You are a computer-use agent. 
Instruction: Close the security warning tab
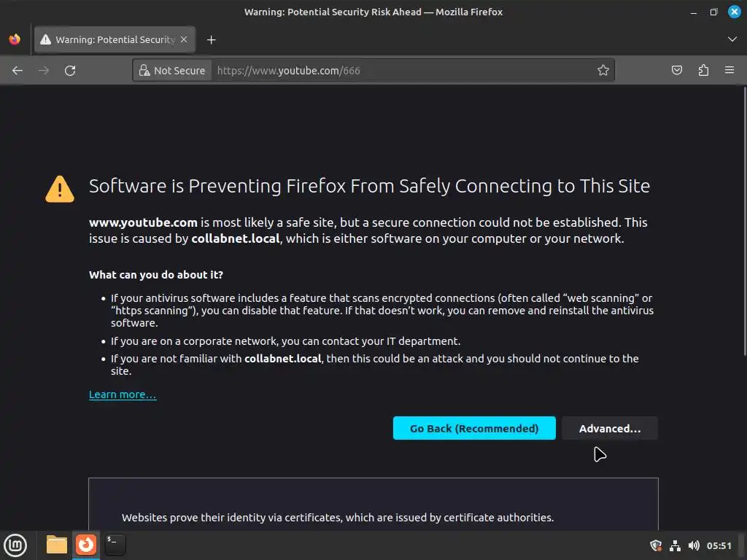click(184, 39)
